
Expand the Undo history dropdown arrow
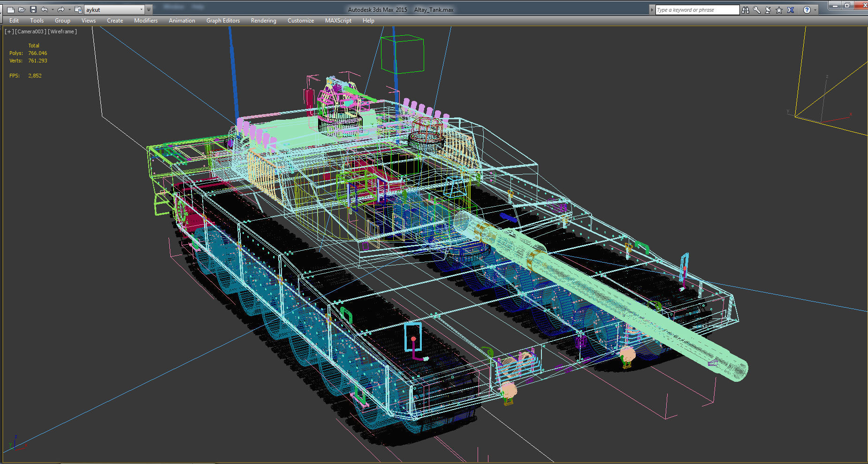click(x=52, y=9)
